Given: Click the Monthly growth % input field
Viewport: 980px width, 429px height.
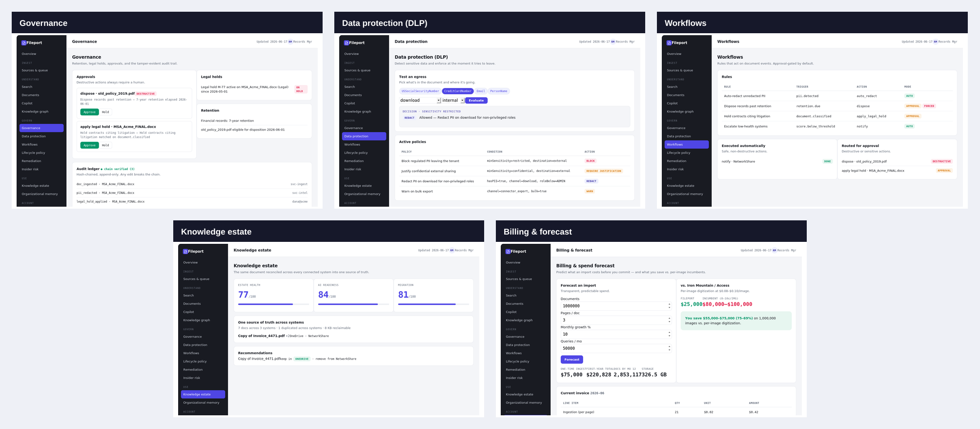Looking at the screenshot, I should [616, 334].
